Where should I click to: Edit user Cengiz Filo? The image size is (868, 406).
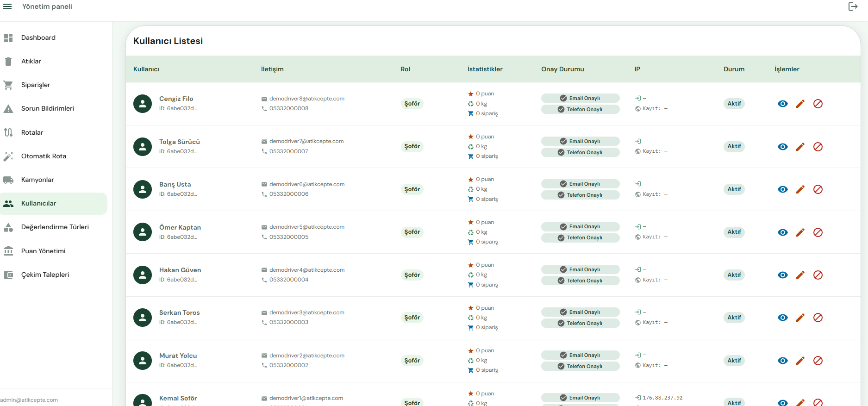pyautogui.click(x=800, y=104)
